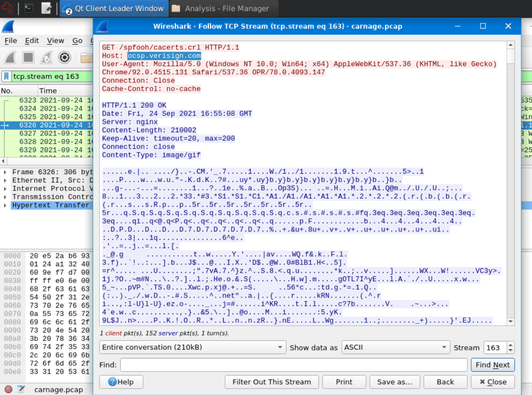532x395 pixels.
Task: Open capture options gear icon
Action: click(65, 57)
